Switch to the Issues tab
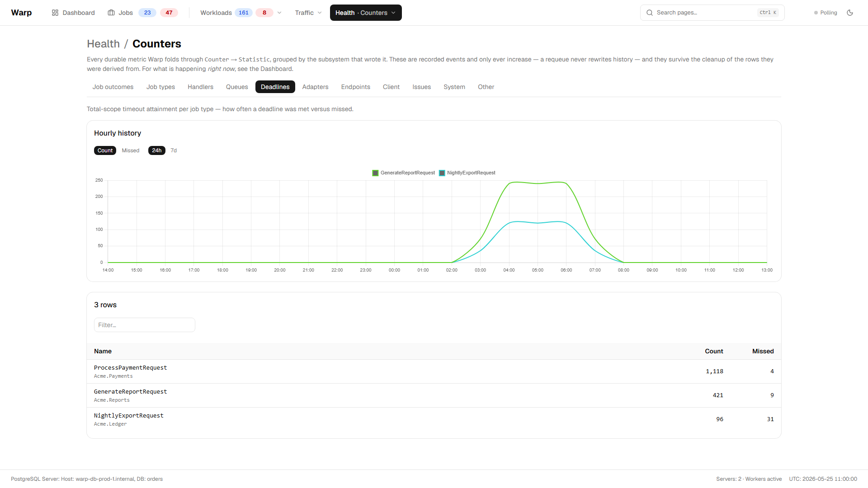This screenshot has height=488, width=868. [x=421, y=87]
